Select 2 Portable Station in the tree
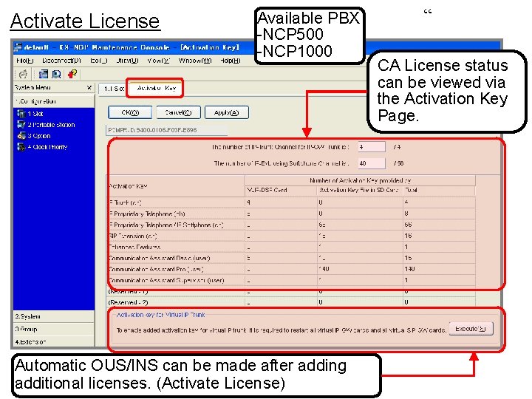The width and height of the screenshot is (532, 399). point(51,125)
